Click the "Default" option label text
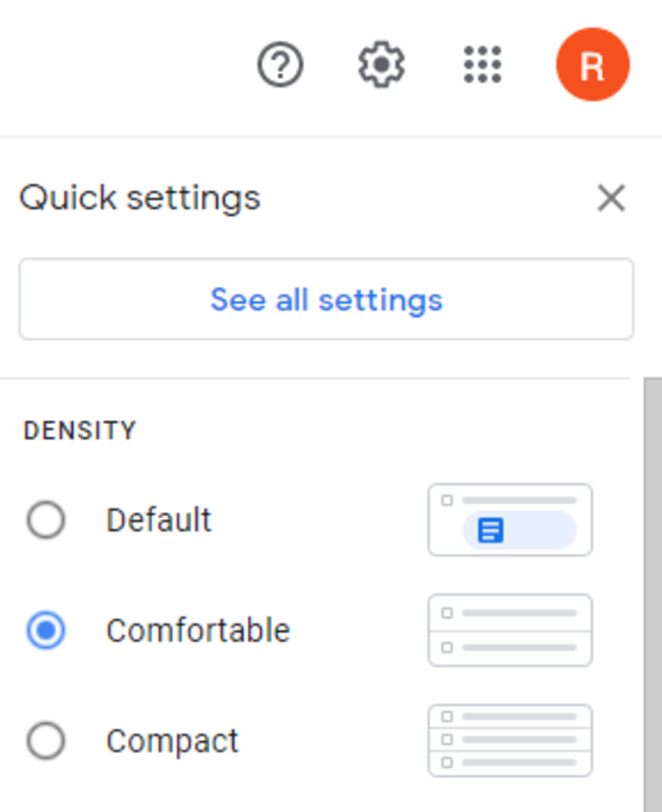 (x=159, y=520)
